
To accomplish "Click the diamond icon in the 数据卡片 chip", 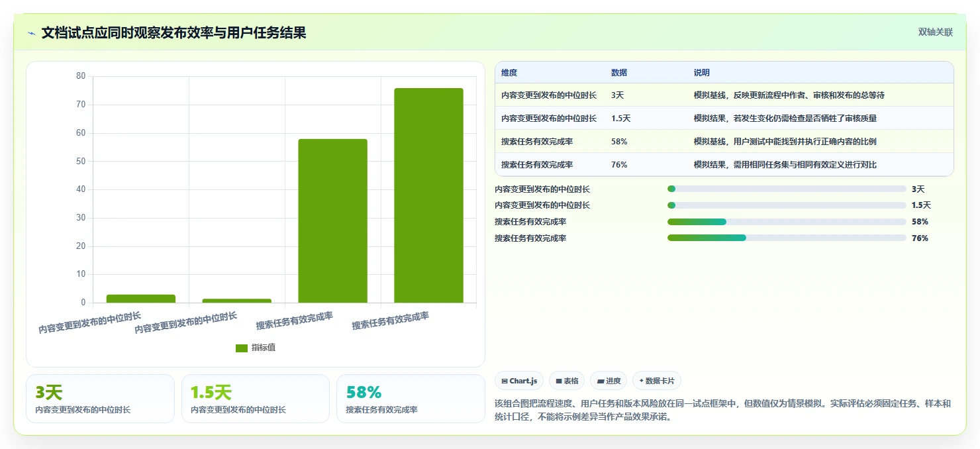I will pos(642,381).
